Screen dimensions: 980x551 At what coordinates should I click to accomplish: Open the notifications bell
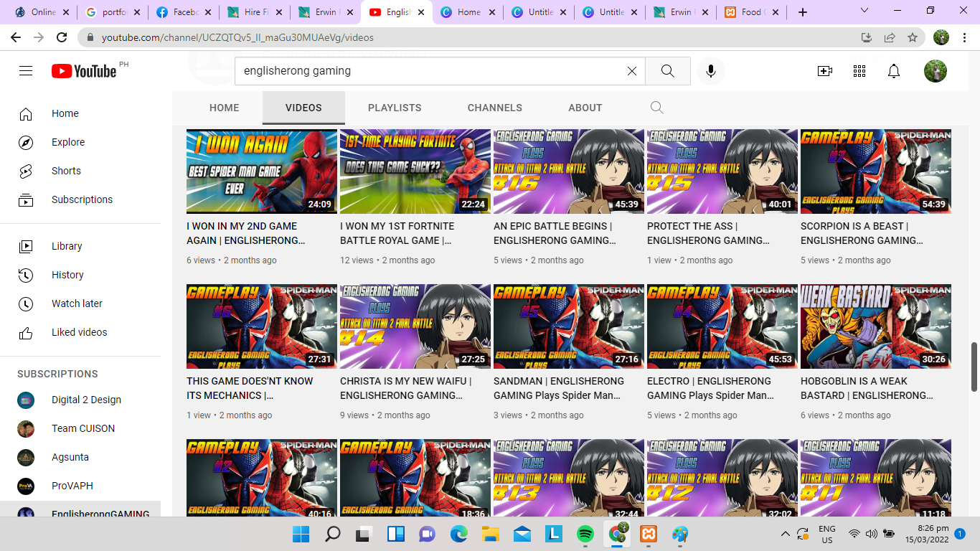tap(894, 71)
